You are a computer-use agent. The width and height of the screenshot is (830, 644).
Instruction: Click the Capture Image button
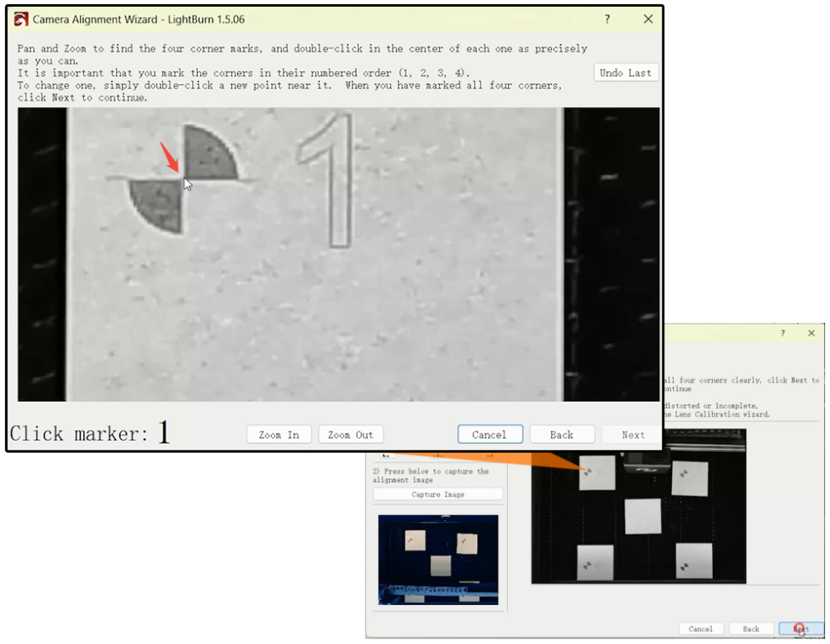tap(438, 494)
